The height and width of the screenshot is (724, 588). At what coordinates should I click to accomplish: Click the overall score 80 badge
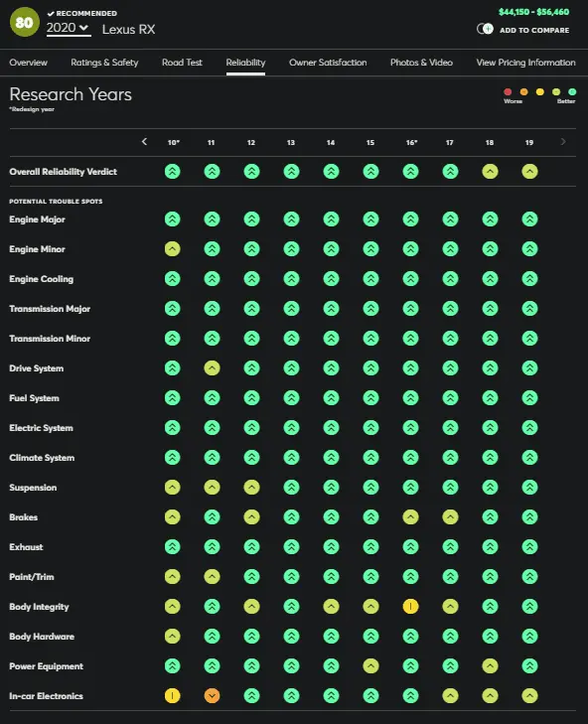click(25, 22)
